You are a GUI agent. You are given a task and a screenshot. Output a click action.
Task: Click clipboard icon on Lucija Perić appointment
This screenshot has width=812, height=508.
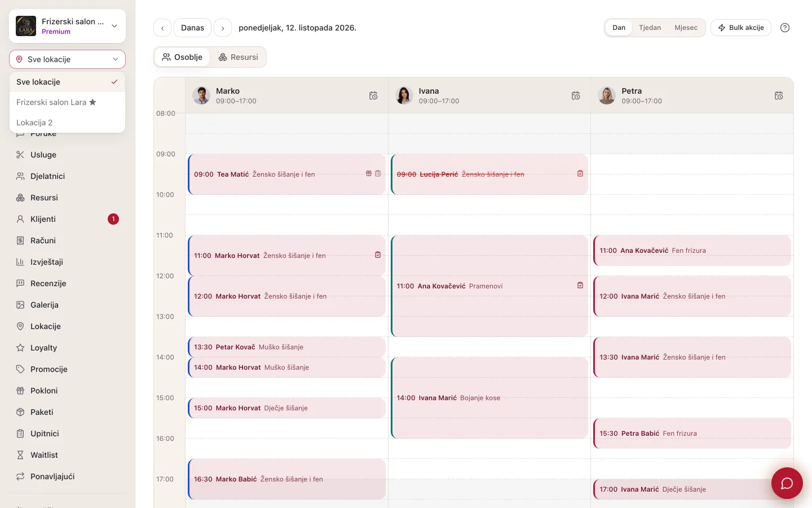pos(580,174)
